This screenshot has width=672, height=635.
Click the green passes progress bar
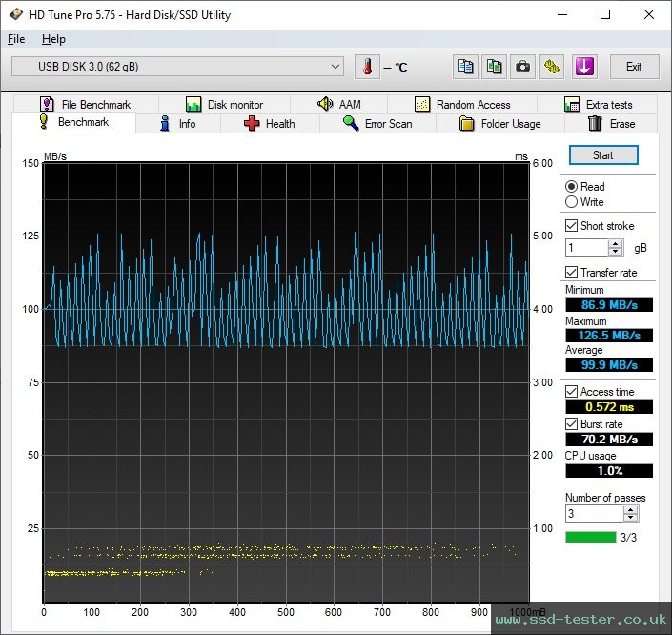pyautogui.click(x=591, y=537)
